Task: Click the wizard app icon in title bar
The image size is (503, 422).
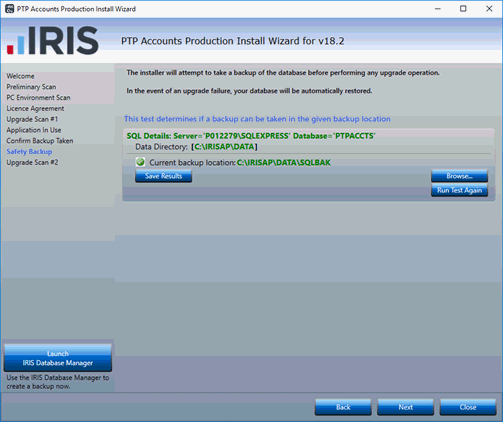Action: (9, 9)
